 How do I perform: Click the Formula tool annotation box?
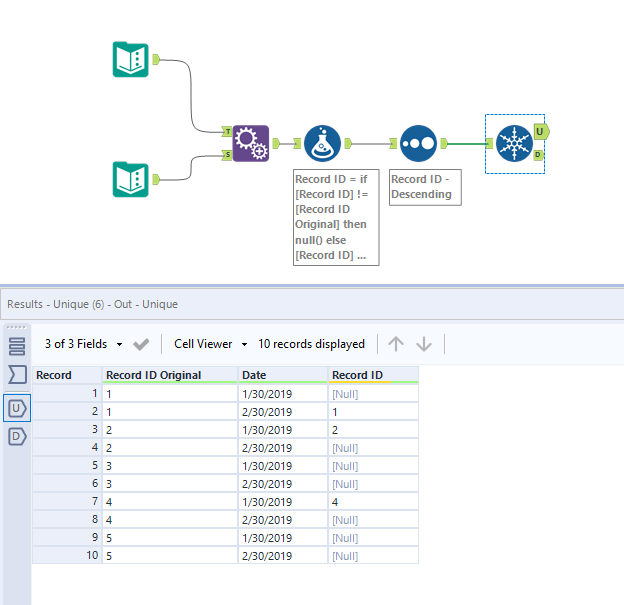click(x=336, y=217)
